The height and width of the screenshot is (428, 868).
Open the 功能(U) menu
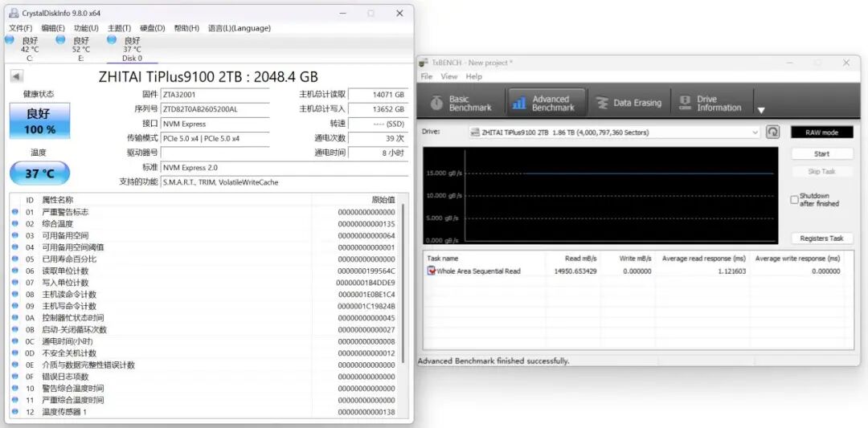coord(86,28)
